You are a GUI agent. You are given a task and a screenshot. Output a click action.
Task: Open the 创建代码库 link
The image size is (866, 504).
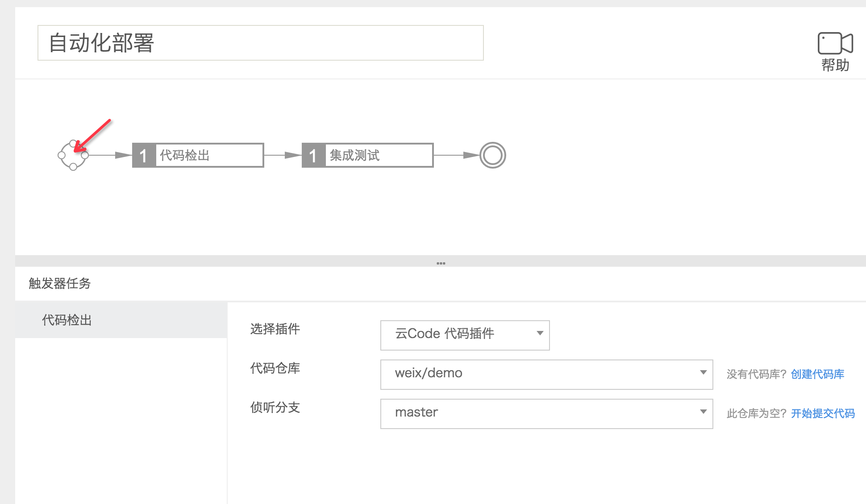tap(817, 374)
